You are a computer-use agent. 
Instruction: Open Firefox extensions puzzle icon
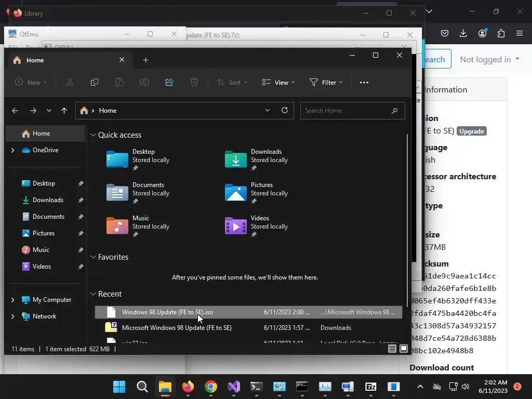tap(501, 33)
